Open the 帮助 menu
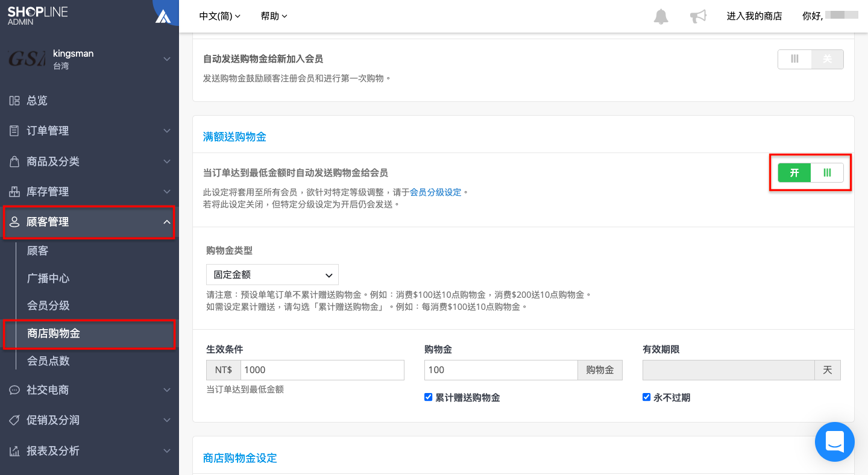Image resolution: width=868 pixels, height=475 pixels. pyautogui.click(x=274, y=16)
